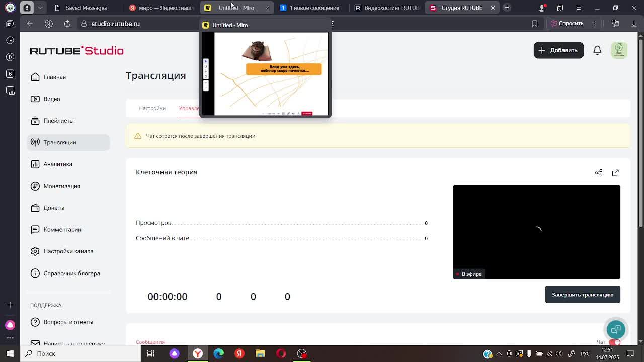Open the Windows notification center
Image resolution: width=644 pixels, height=362 pixels.
631,353
